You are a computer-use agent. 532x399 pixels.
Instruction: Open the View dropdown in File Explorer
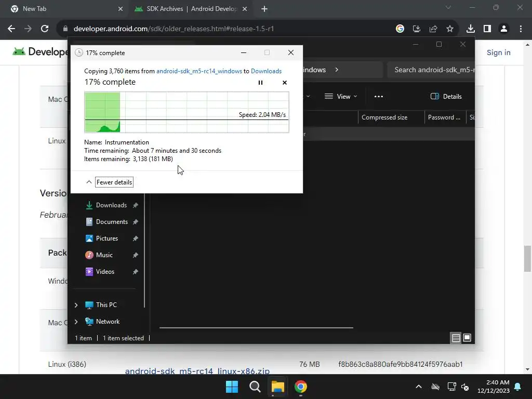[341, 96]
